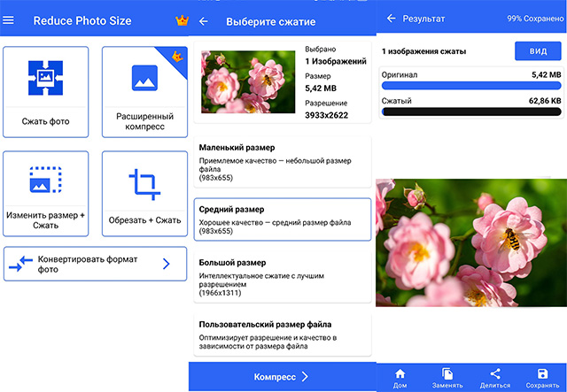567x392 pixels.
Task: Click the convert arrows icon for format conversion
Action: click(x=20, y=264)
